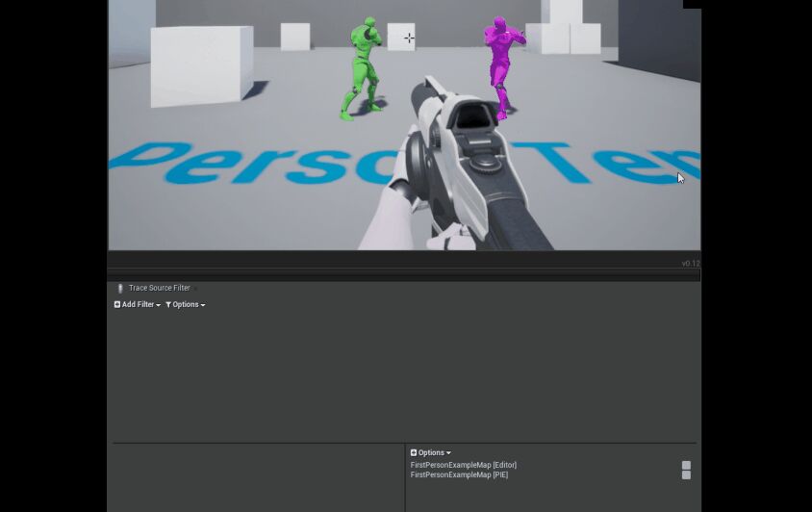Screen dimensions: 812x512
Task: Click the Trace Source Filter tab icon
Action: click(x=120, y=288)
